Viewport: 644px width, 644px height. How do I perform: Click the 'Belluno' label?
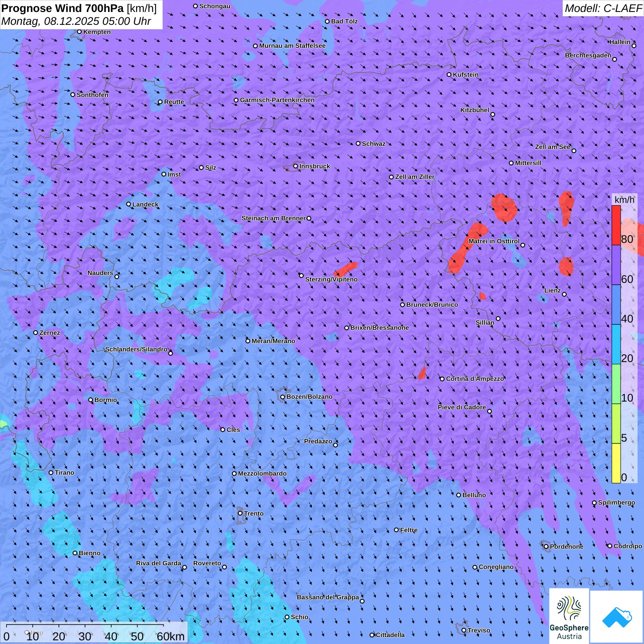click(x=474, y=495)
